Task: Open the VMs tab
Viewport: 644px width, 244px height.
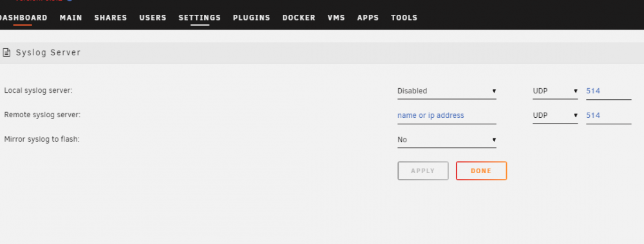Action: (x=336, y=17)
